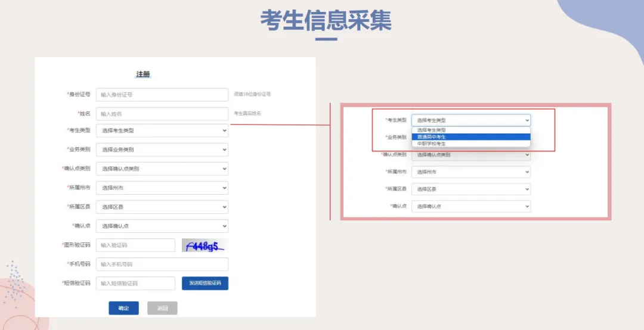Click the 发送短信验证码 button
This screenshot has height=330, width=644.
[205, 283]
